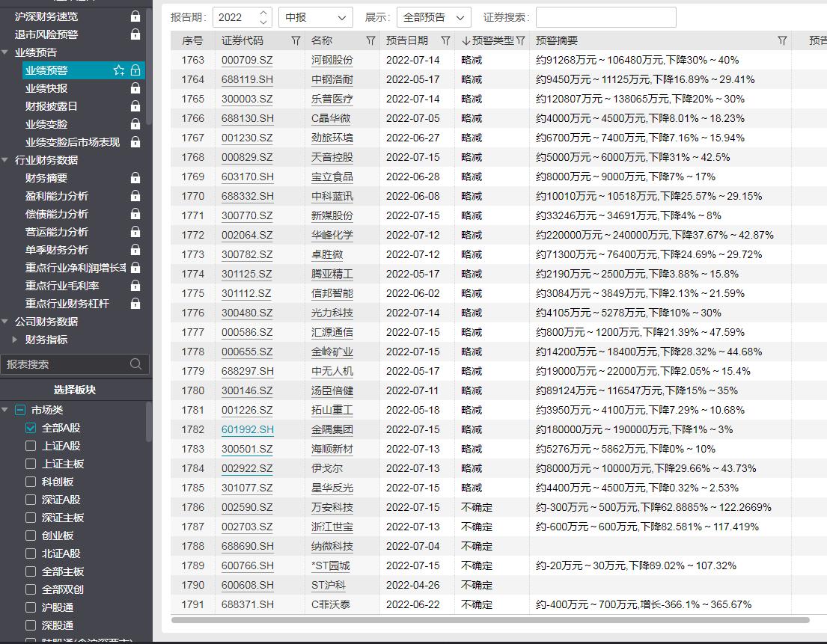Click the lock icon beside 单季财务分析
The width and height of the screenshot is (827, 644).
pos(135,249)
